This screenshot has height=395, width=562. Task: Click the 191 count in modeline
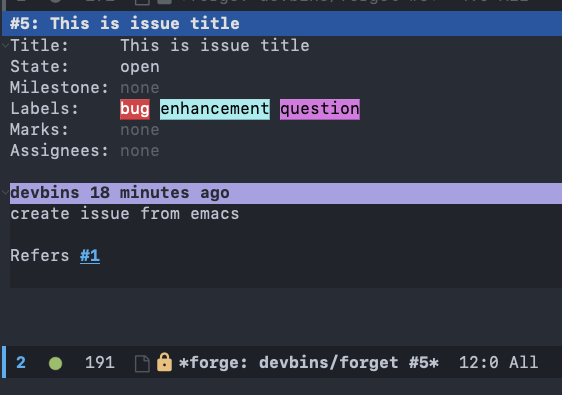tap(100, 362)
